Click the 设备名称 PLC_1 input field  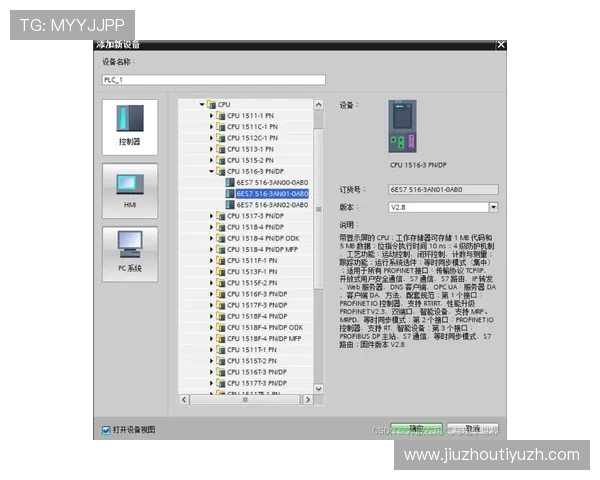click(x=214, y=80)
